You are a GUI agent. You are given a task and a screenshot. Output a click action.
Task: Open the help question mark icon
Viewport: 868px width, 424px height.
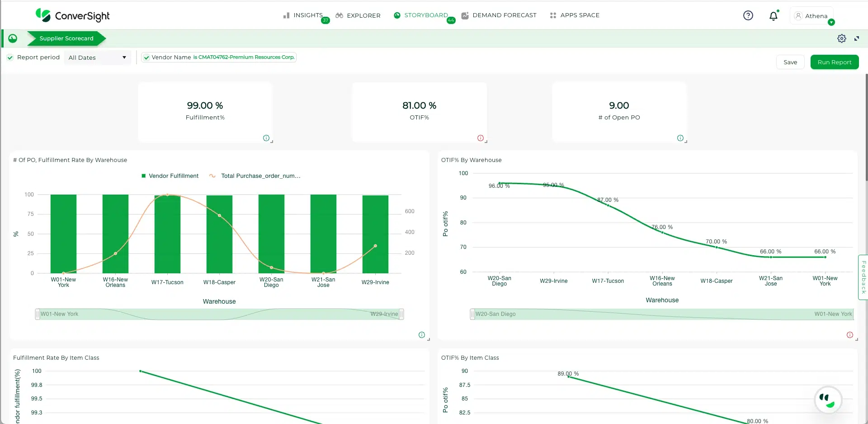[748, 15]
